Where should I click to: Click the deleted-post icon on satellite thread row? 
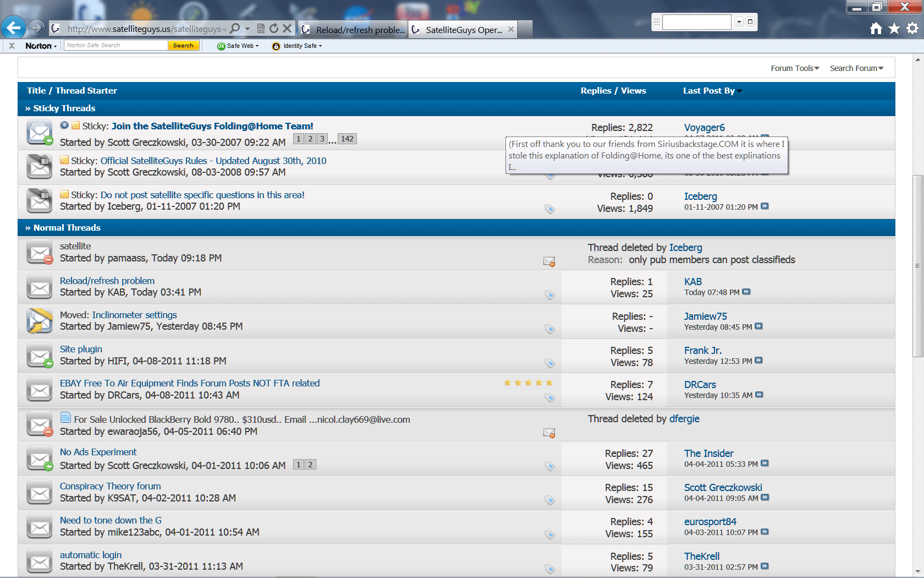[549, 261]
